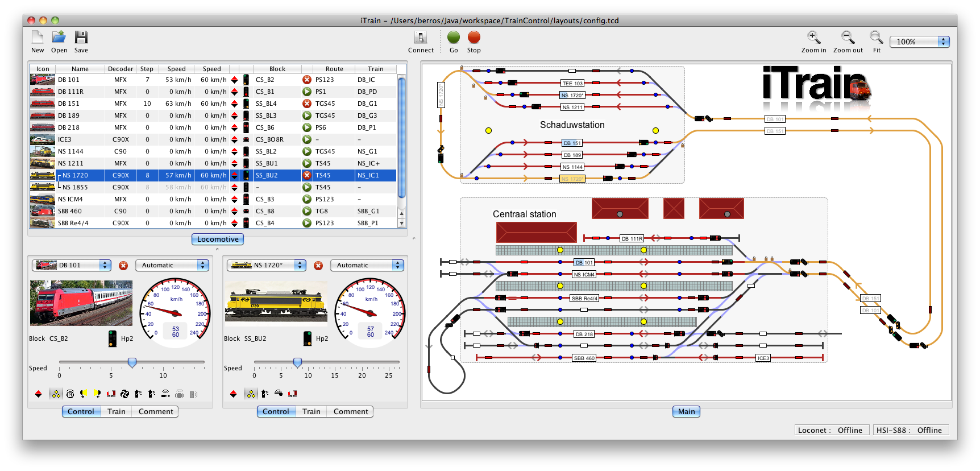Adjust the DB 101 speed slider handle
Viewport: 980px width, 471px height.
[x=132, y=362]
